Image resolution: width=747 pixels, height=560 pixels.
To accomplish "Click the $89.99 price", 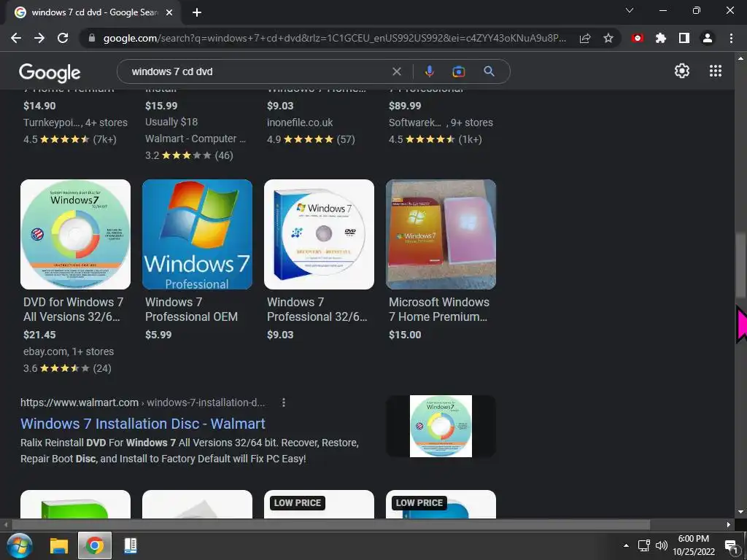I will point(405,106).
